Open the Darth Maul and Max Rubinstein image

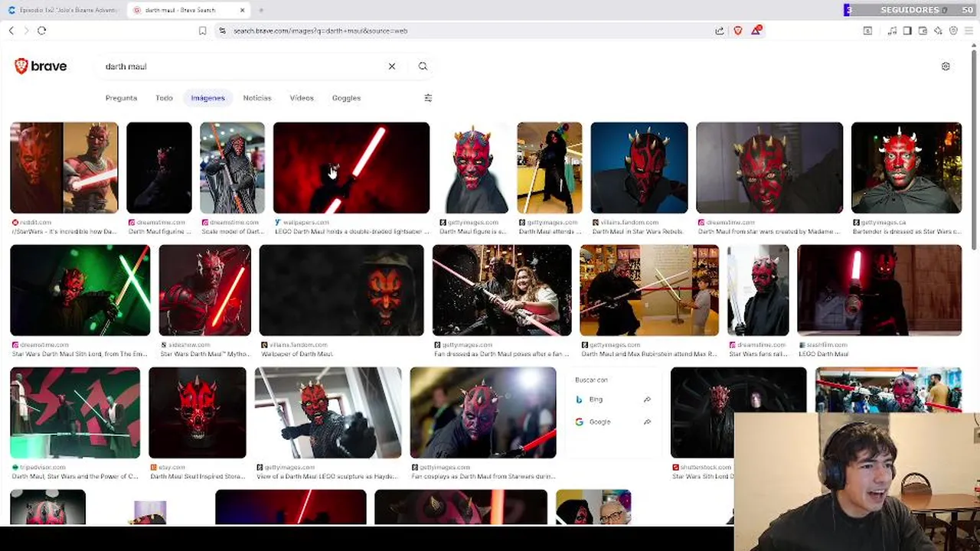pos(649,290)
